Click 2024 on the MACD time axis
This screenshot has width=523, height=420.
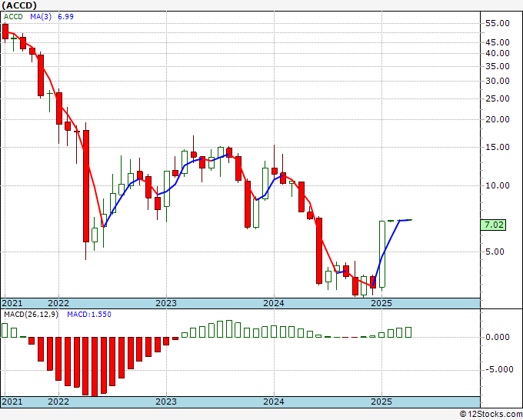pos(274,402)
